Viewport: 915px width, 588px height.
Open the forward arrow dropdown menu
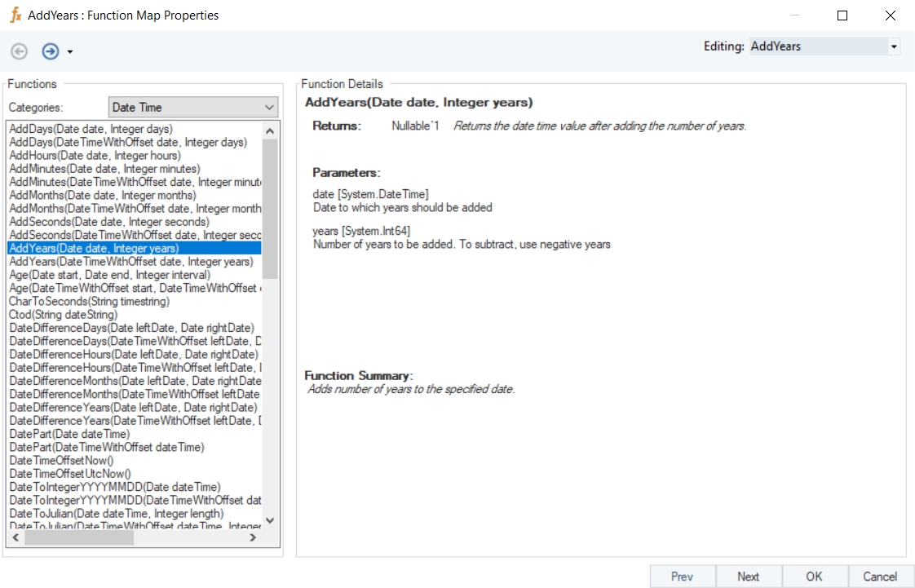70,52
